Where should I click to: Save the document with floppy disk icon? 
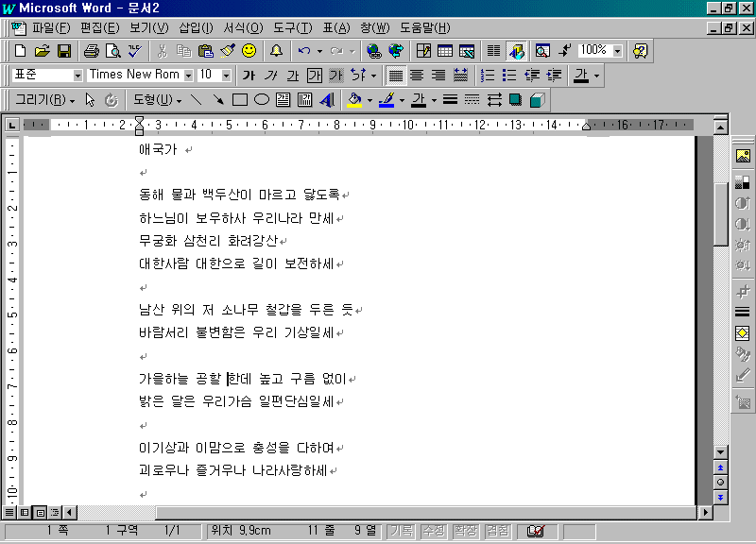point(64,51)
